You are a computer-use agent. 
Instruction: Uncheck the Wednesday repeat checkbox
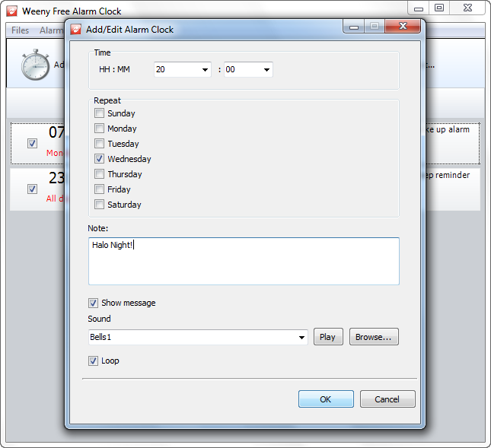100,159
